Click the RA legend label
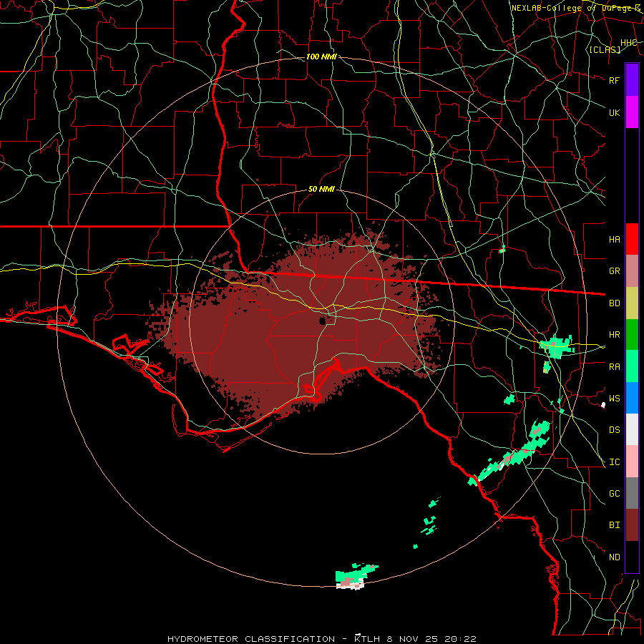The image size is (644, 644). (x=614, y=367)
